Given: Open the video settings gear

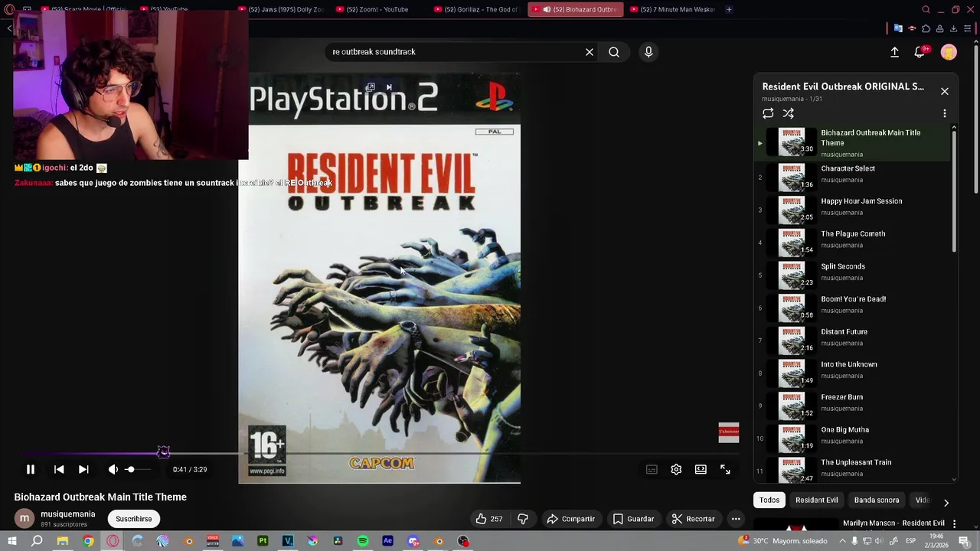Looking at the screenshot, I should (676, 469).
